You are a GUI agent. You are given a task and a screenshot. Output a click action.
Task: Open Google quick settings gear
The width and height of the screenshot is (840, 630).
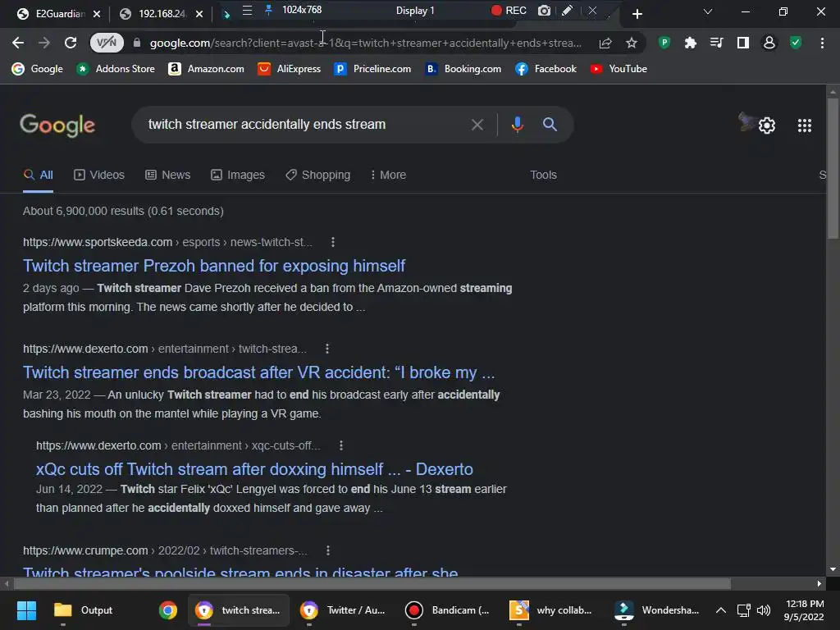[x=767, y=126]
